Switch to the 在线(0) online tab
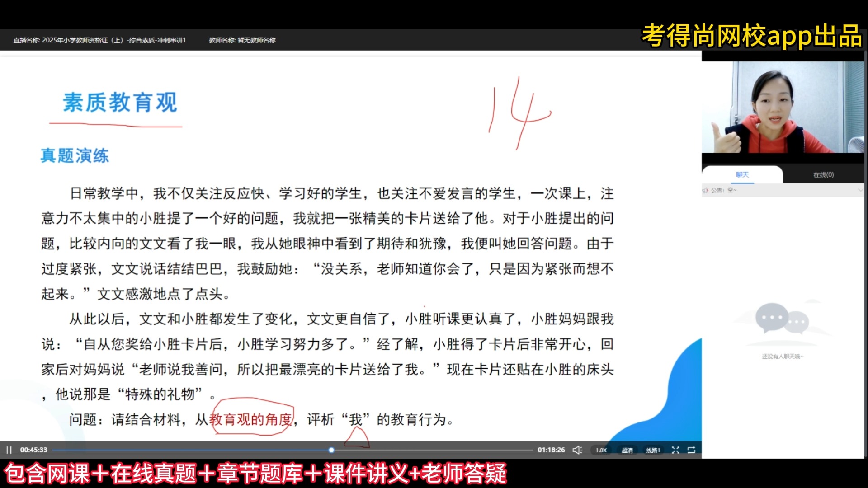Image resolution: width=868 pixels, height=488 pixels. tap(823, 174)
